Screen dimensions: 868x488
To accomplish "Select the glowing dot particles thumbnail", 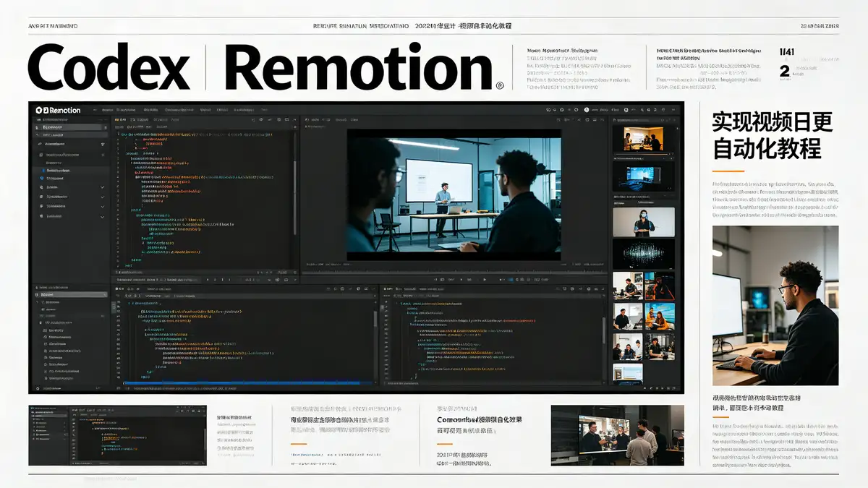I will point(643,254).
